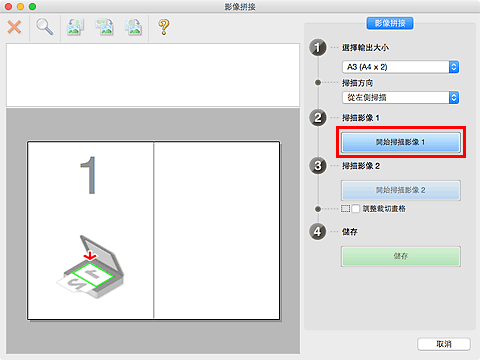Image resolution: width=480 pixels, height=360 pixels.
Task: Click the green 儲存 button
Action: [401, 256]
